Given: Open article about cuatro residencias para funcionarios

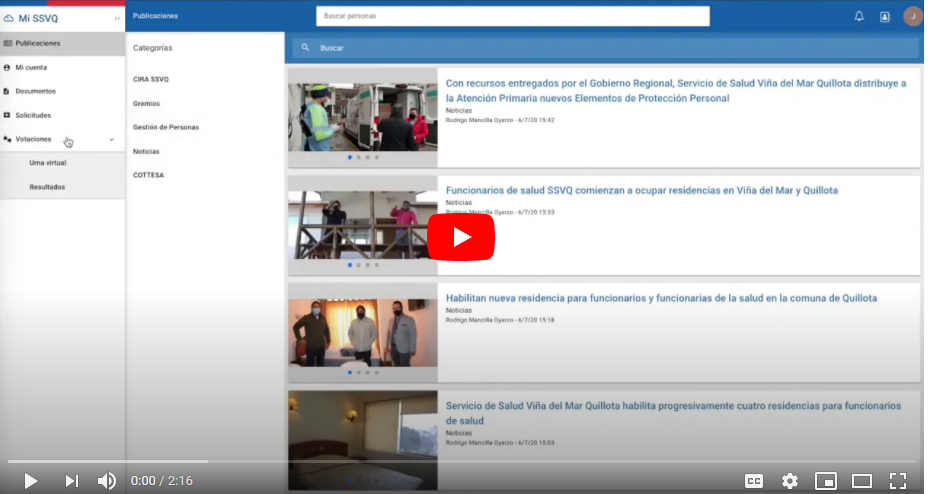Looking at the screenshot, I should tap(673, 413).
